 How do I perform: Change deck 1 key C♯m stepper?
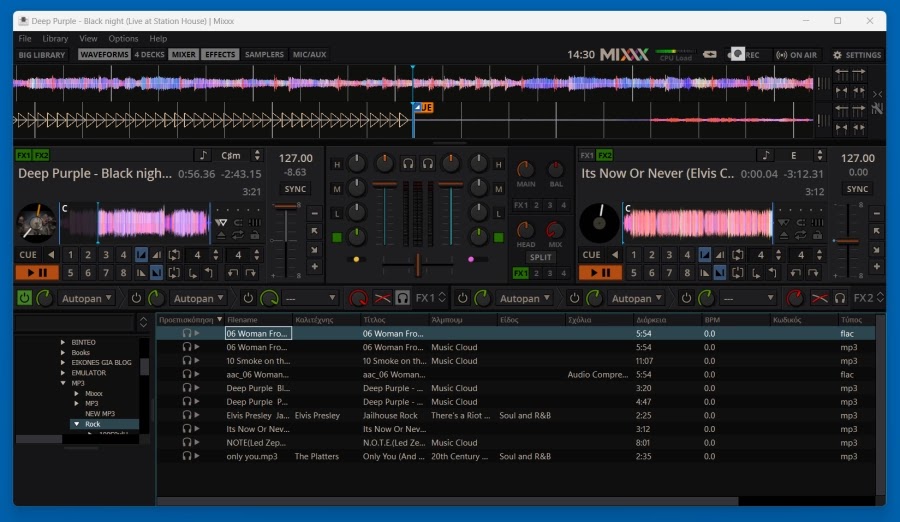(x=257, y=155)
